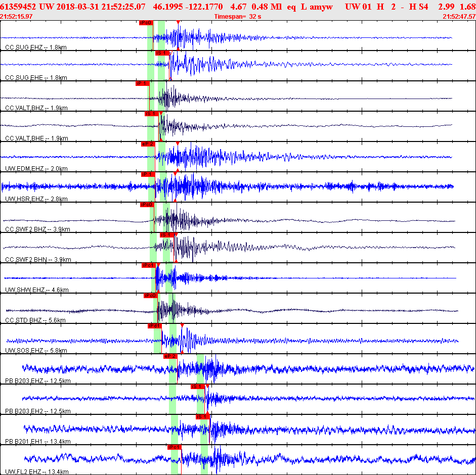476x475 pixels.
Task: Click the iP 1 pick flag on CC.VALT.BHZ
Action: coord(142,83)
